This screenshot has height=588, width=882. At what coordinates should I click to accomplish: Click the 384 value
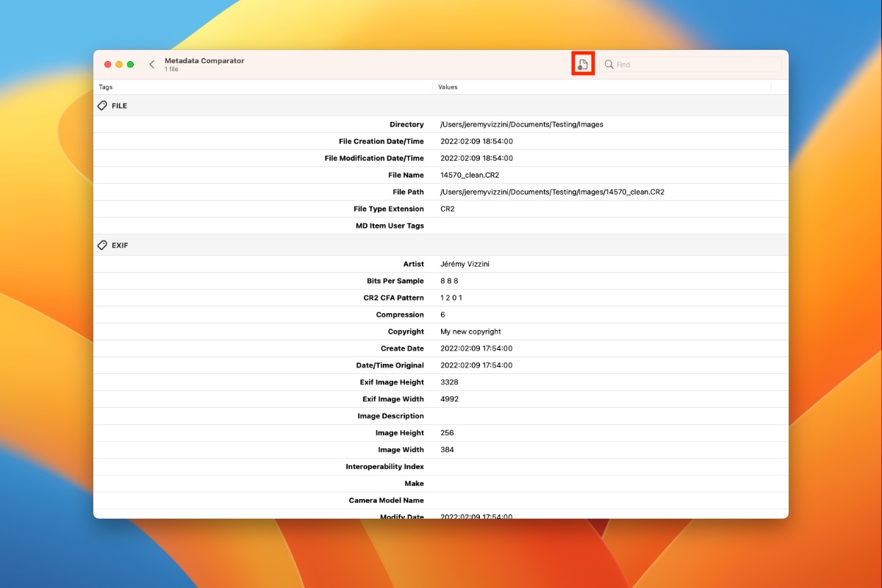click(447, 450)
